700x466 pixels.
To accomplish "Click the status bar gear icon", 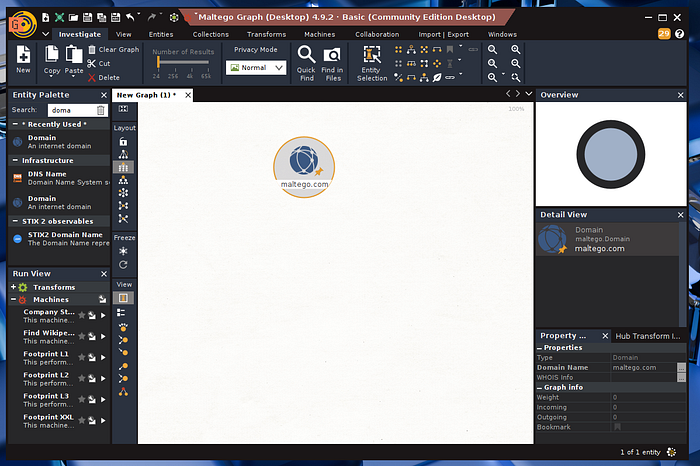I will click(x=671, y=452).
